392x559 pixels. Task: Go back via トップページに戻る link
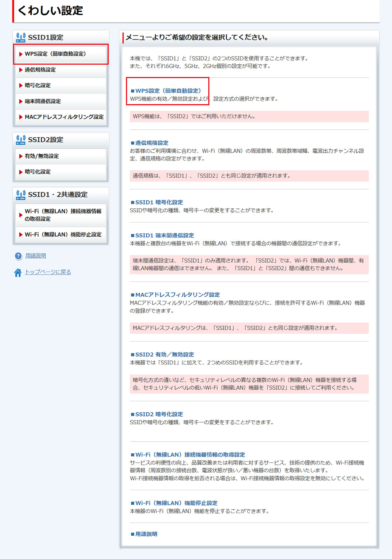(x=48, y=272)
